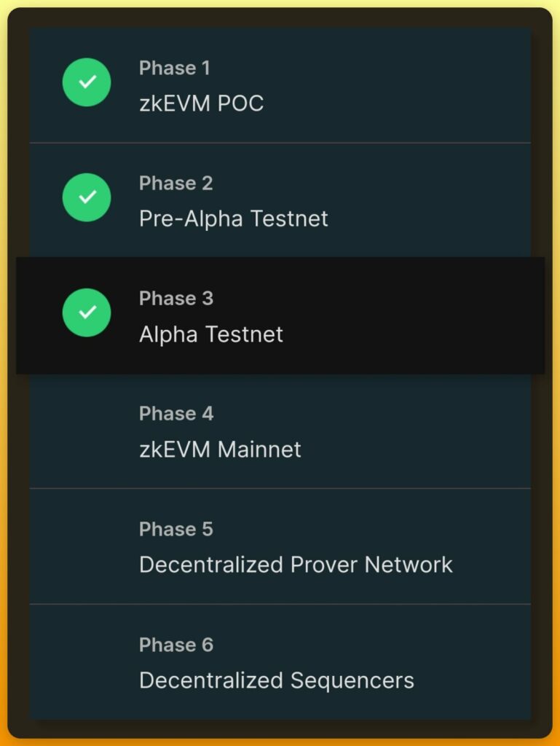Select the Phase 6 heading
This screenshot has height=746, width=560.
point(176,645)
